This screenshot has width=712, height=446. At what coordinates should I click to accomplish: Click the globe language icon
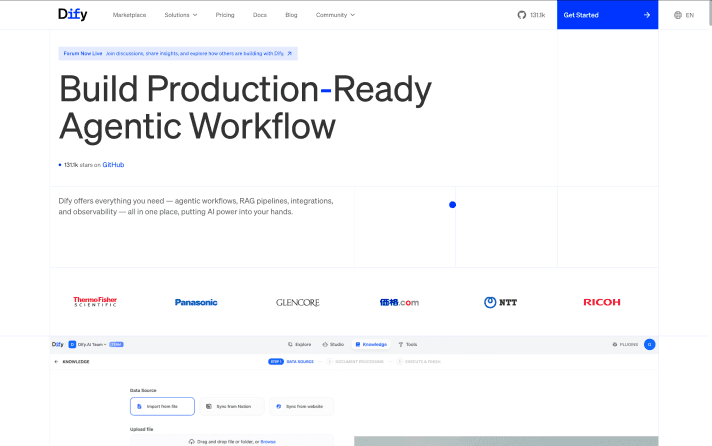pyautogui.click(x=677, y=15)
